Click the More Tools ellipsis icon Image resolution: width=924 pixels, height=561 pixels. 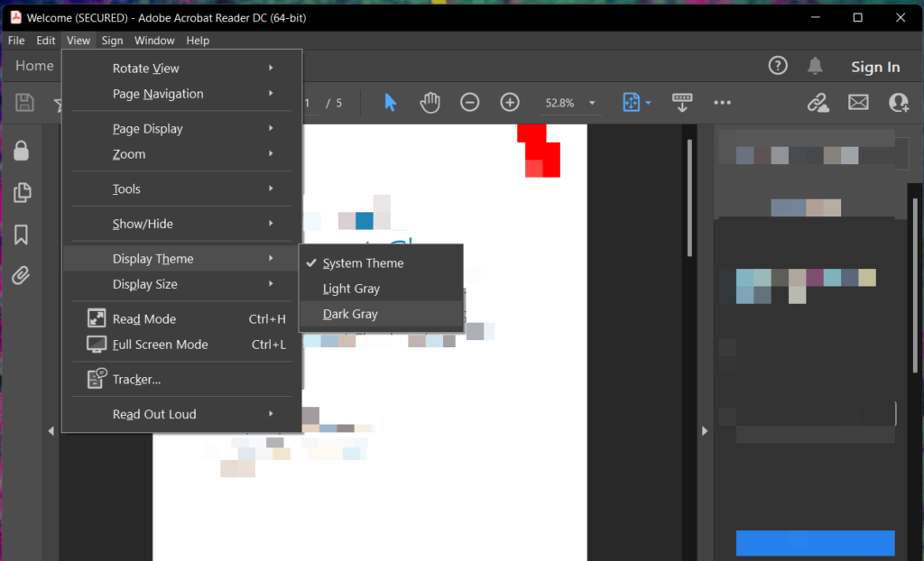[x=722, y=102]
